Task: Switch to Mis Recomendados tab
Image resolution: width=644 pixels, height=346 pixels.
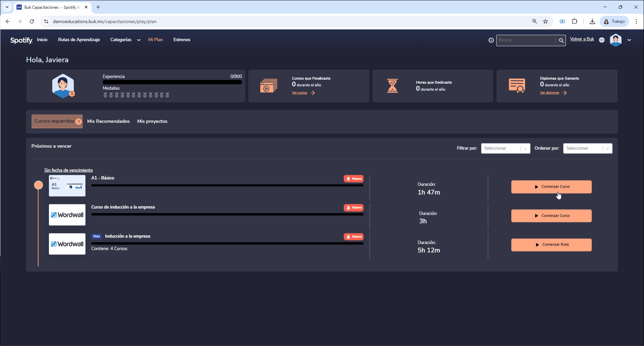Action: tap(108, 121)
